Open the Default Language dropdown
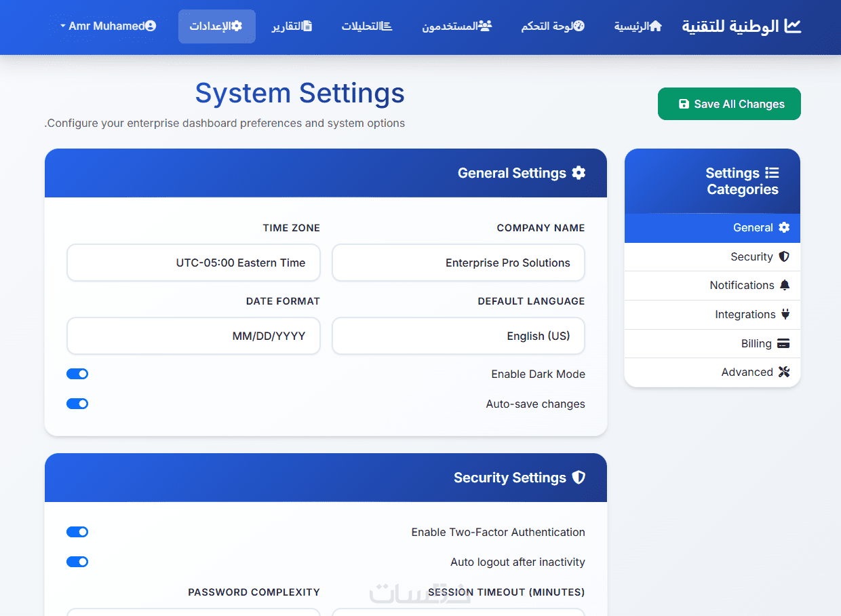Viewport: 841px width, 616px height. (458, 336)
